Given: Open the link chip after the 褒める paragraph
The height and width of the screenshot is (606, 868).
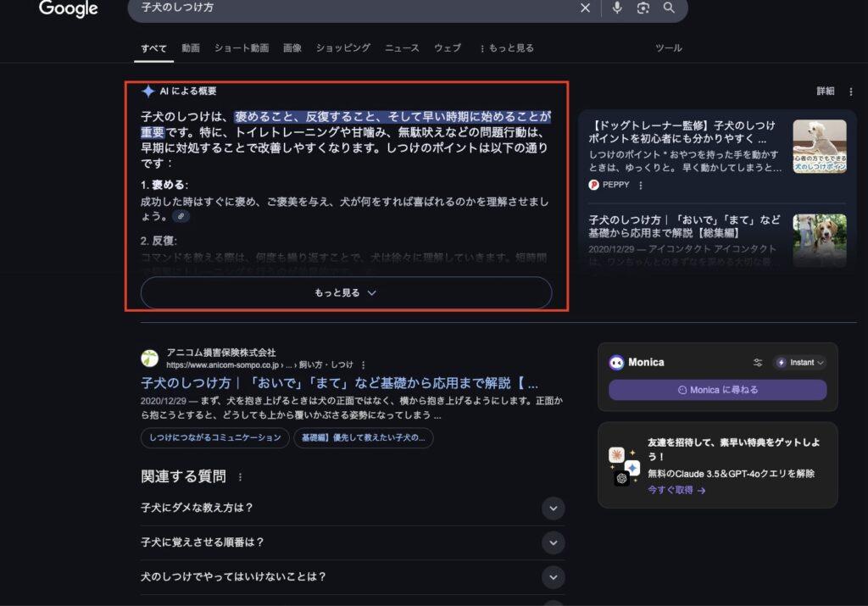Looking at the screenshot, I should 181,216.
